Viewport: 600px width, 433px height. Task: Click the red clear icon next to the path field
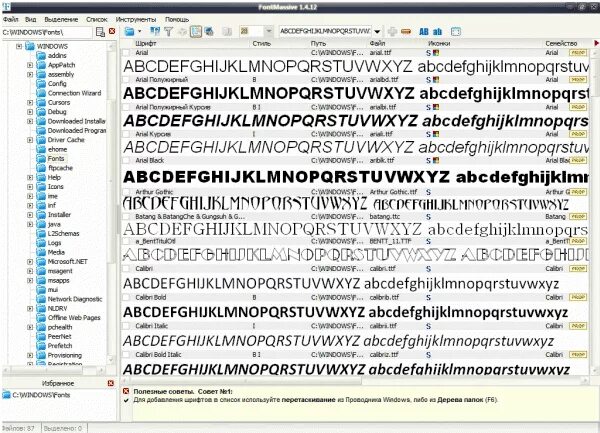click(x=112, y=31)
